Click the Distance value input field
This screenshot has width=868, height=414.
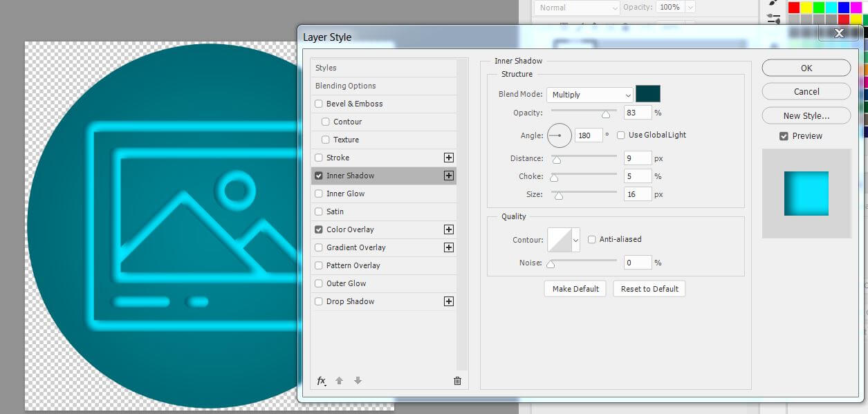click(638, 158)
